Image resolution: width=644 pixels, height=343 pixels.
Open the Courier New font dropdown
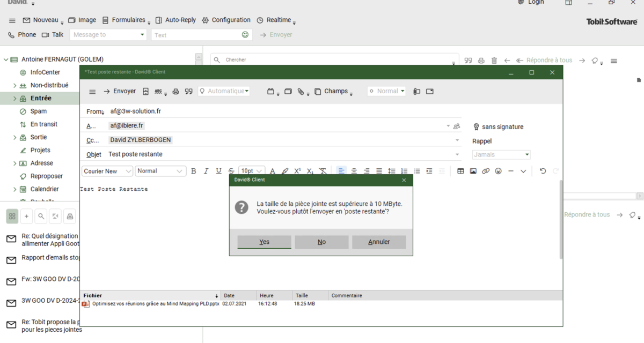(107, 171)
